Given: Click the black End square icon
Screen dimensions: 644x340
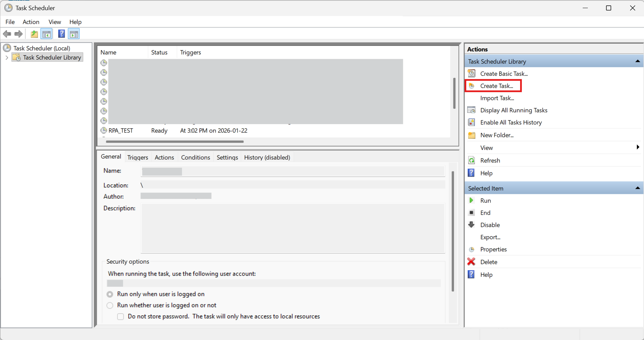Looking at the screenshot, I should coord(471,212).
